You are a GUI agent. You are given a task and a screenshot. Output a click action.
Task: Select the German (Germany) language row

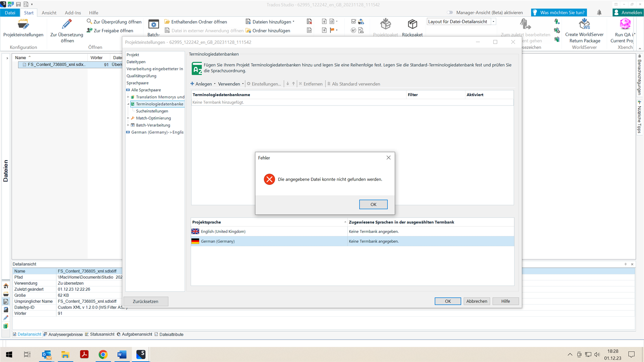[x=352, y=241]
